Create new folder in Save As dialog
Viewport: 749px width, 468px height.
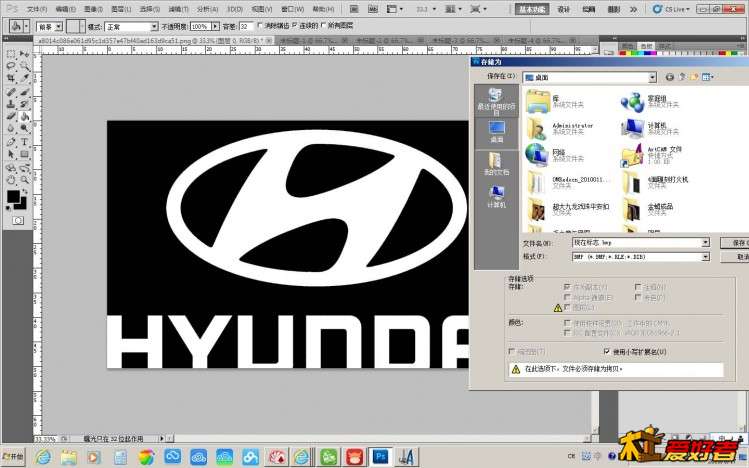tap(694, 77)
